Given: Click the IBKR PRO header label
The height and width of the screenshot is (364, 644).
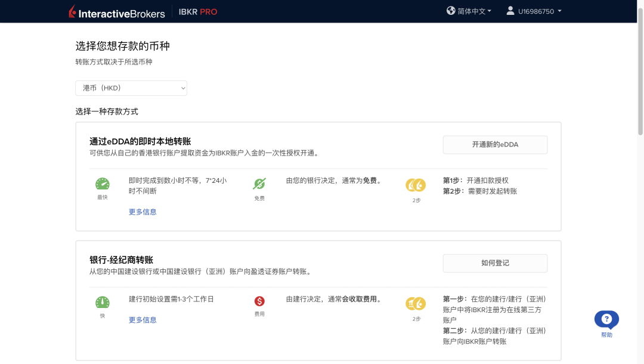Looking at the screenshot, I should pyautogui.click(x=198, y=11).
